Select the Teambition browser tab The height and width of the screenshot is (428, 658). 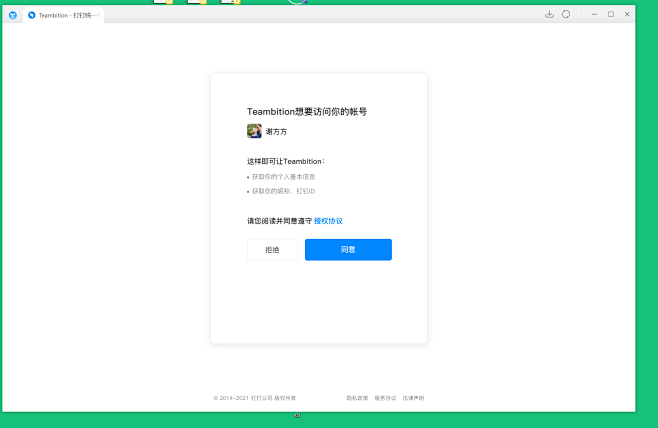pos(64,15)
